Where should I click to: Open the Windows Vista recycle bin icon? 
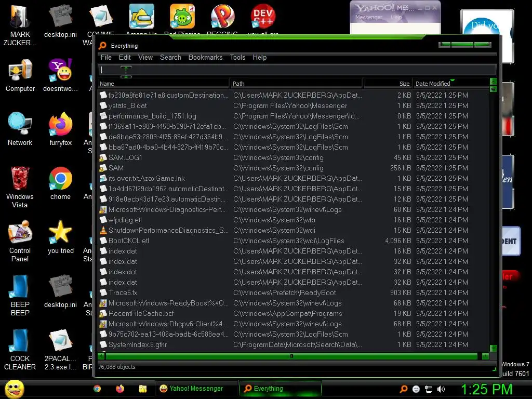[x=20, y=187]
